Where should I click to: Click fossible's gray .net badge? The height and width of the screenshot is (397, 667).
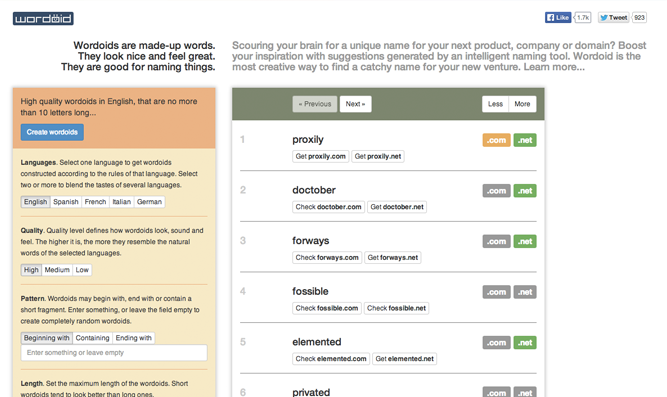525,292
